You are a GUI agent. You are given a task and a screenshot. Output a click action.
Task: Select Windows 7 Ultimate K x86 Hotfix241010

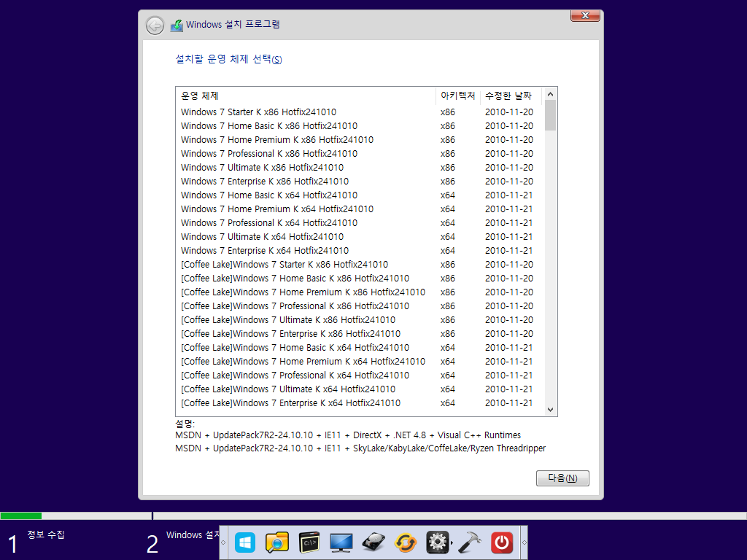click(x=360, y=167)
